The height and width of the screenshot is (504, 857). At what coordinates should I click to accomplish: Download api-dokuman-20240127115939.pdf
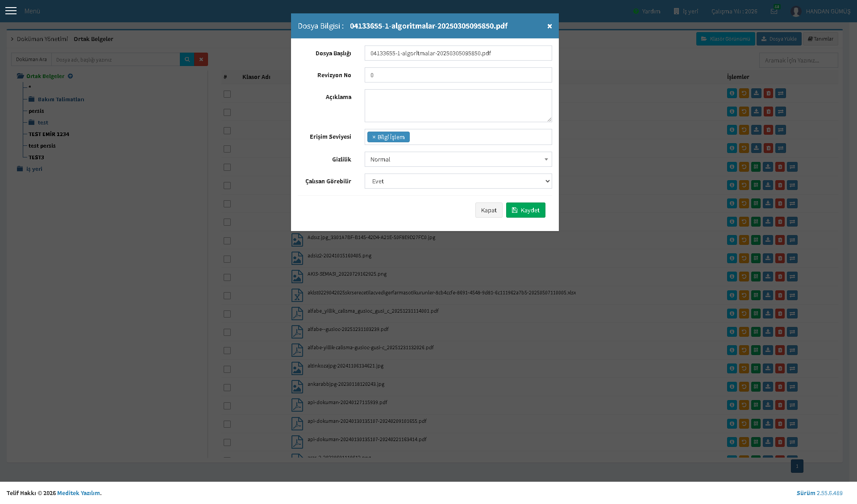[x=768, y=405]
